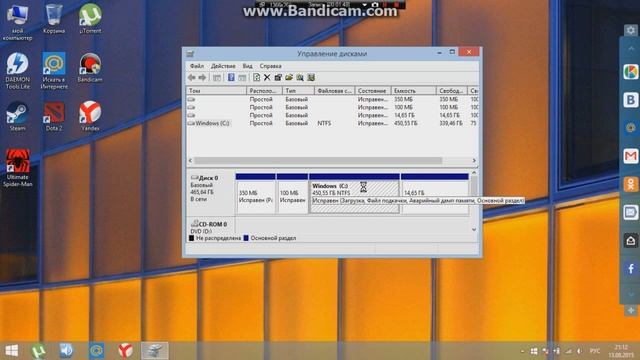The image size is (640, 360).
Task: Select the 14,65 ГБ partition block on Диск 0
Action: [x=435, y=194]
